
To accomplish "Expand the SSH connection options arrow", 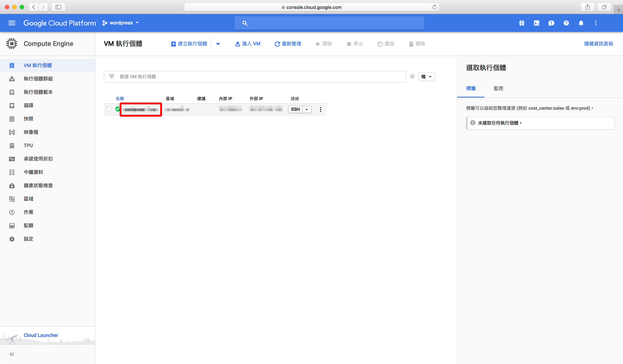I will coord(306,110).
